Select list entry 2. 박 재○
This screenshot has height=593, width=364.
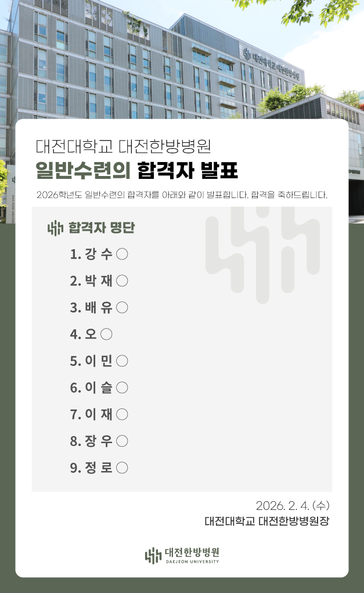[99, 281]
